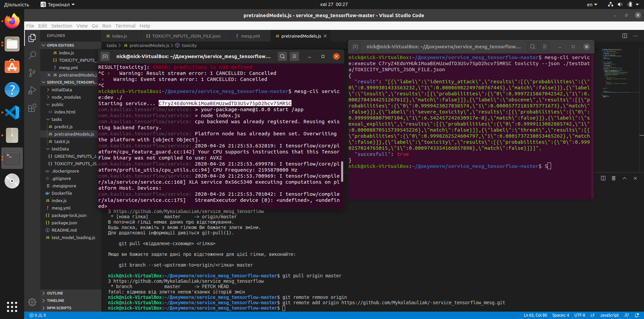The width and height of the screenshot is (644, 319).
Task: Click the 'tasks' breadcrumb folder
Action: click(x=112, y=45)
